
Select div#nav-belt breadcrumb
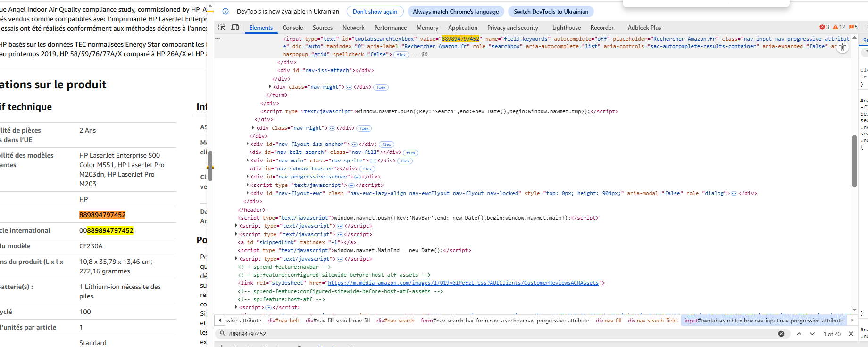coord(284,321)
